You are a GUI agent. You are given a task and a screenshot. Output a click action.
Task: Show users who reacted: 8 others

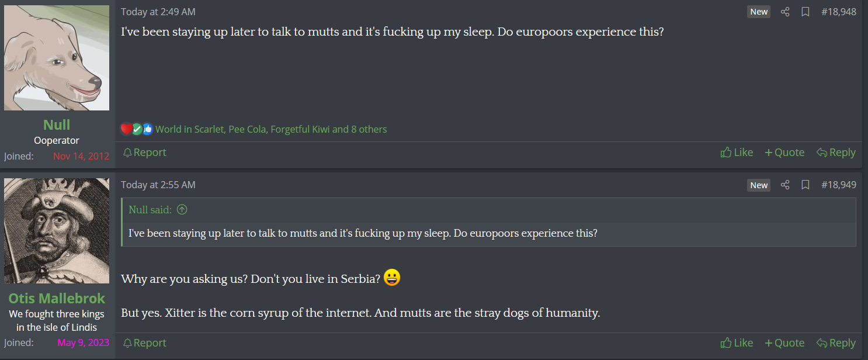(369, 129)
